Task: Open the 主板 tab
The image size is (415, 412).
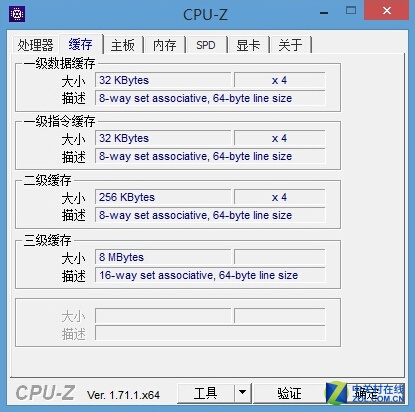Action: (123, 45)
